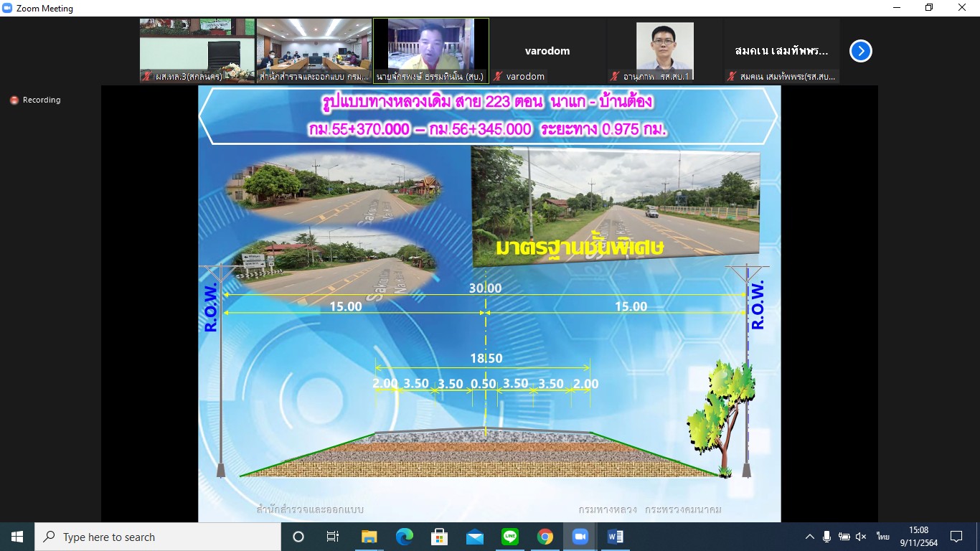Click the microphone icon in system tray
Screen dimensions: 980x551
[826, 537]
